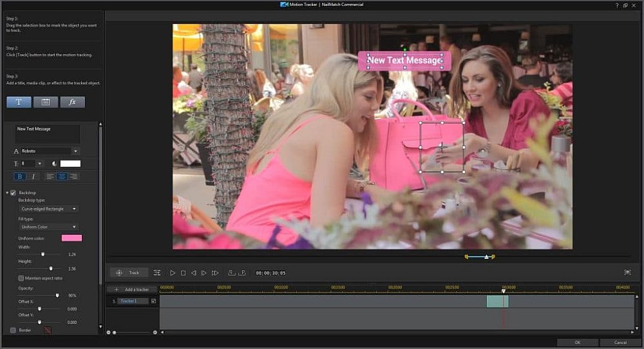Screen dimensions: 644x349
Task: Select the New Text Message title in preview
Action: [404, 61]
